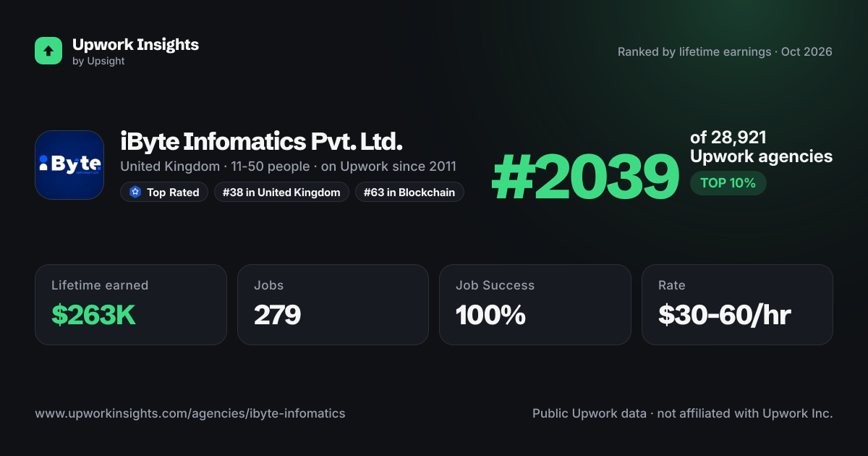The image size is (868, 456).
Task: Click the TOP 10% badge
Action: click(728, 183)
